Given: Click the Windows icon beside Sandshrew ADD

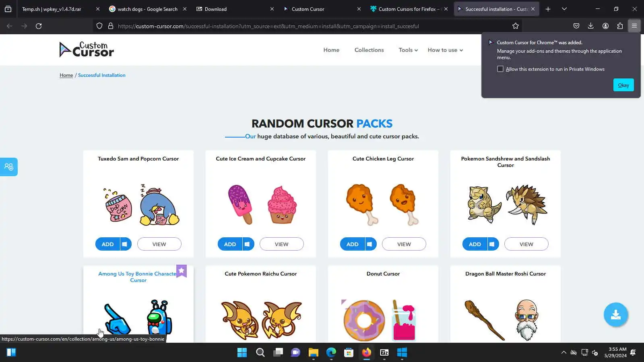Looking at the screenshot, I should 492,244.
